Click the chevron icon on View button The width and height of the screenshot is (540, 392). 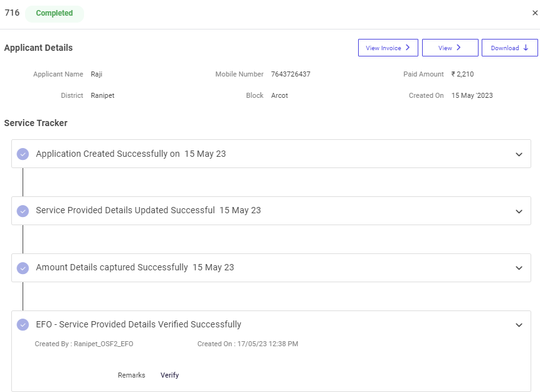[458, 48]
